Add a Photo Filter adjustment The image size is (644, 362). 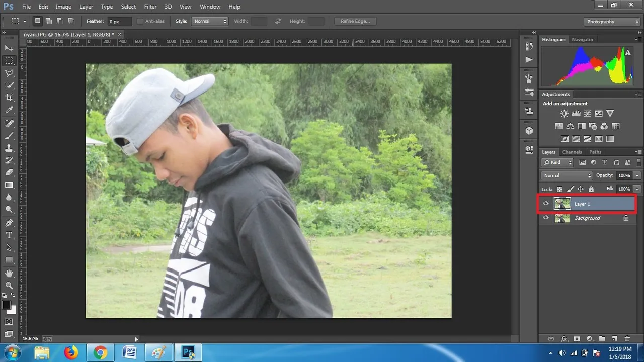click(593, 126)
